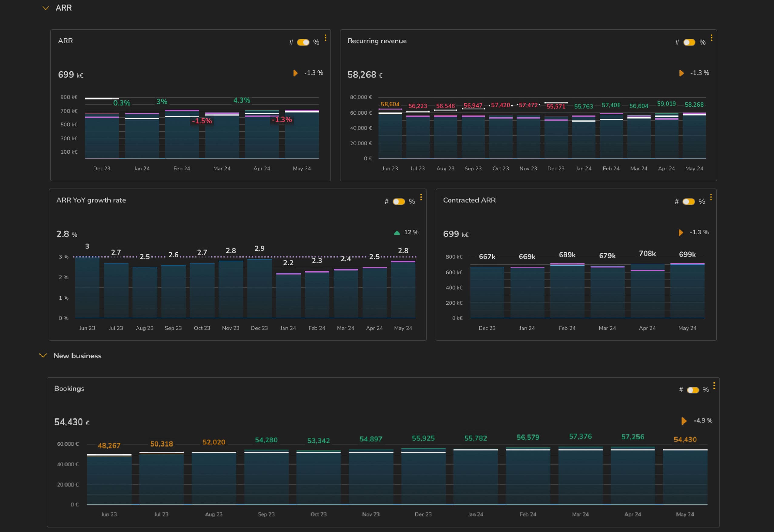Open the ARR YoY growth rate options menu

(x=421, y=197)
